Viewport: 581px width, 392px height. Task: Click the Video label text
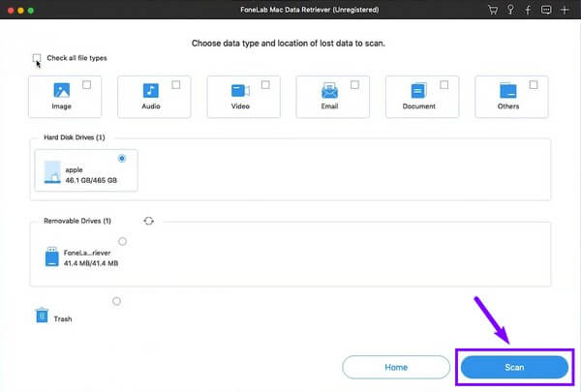tap(240, 106)
